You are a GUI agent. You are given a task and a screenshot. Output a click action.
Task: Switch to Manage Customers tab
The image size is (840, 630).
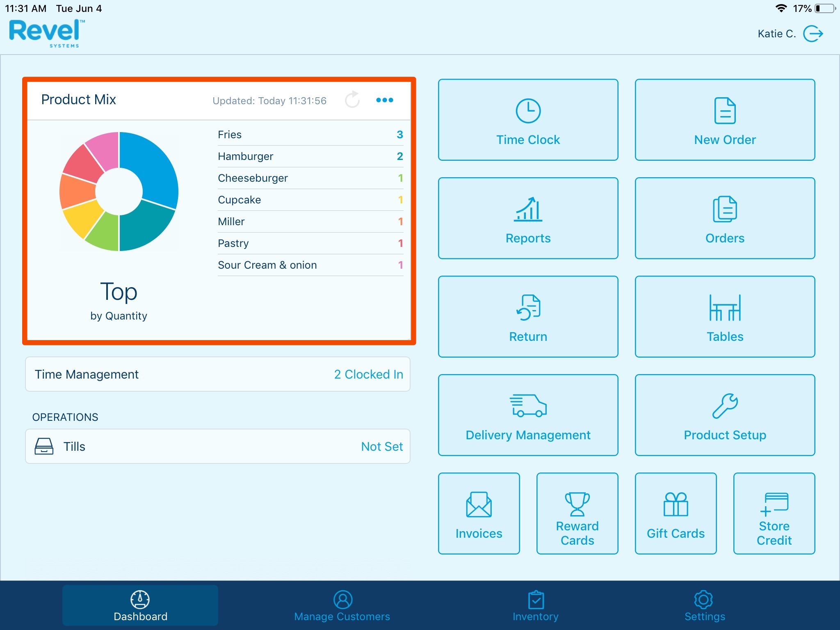pyautogui.click(x=342, y=606)
